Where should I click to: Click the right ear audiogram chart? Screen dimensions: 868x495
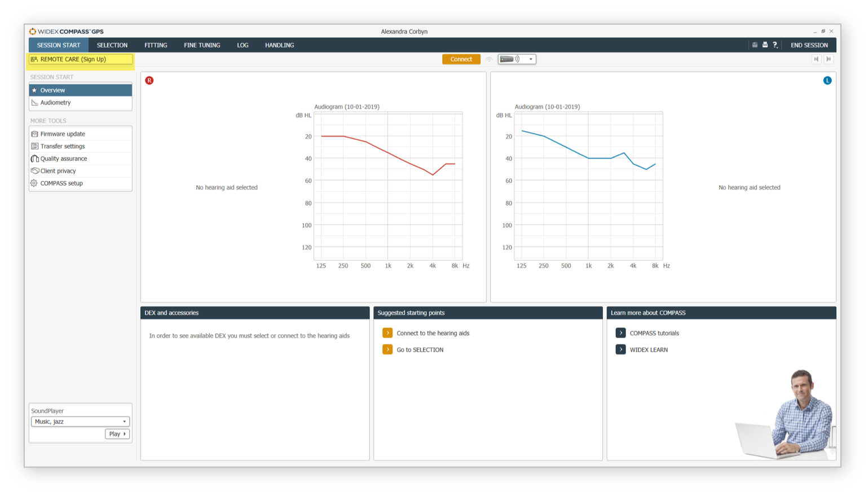388,186
